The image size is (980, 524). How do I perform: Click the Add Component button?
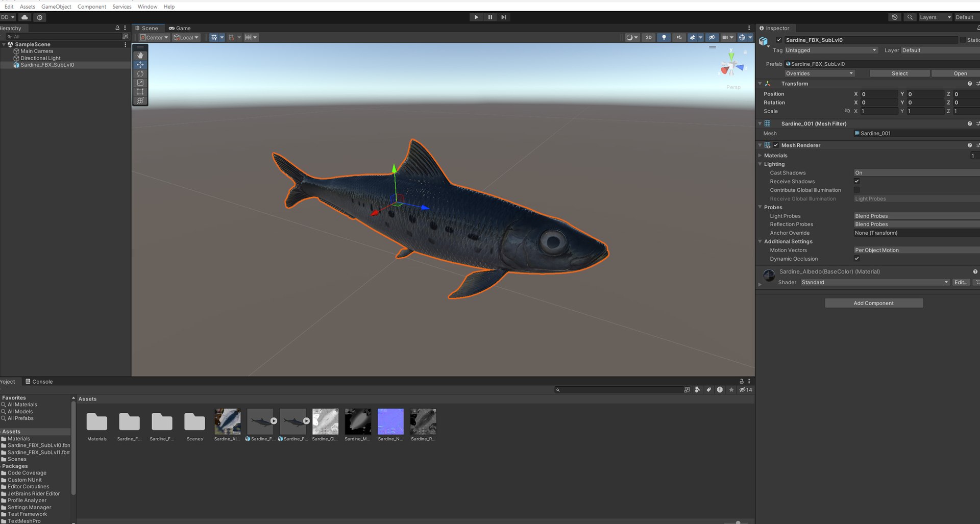coord(874,303)
